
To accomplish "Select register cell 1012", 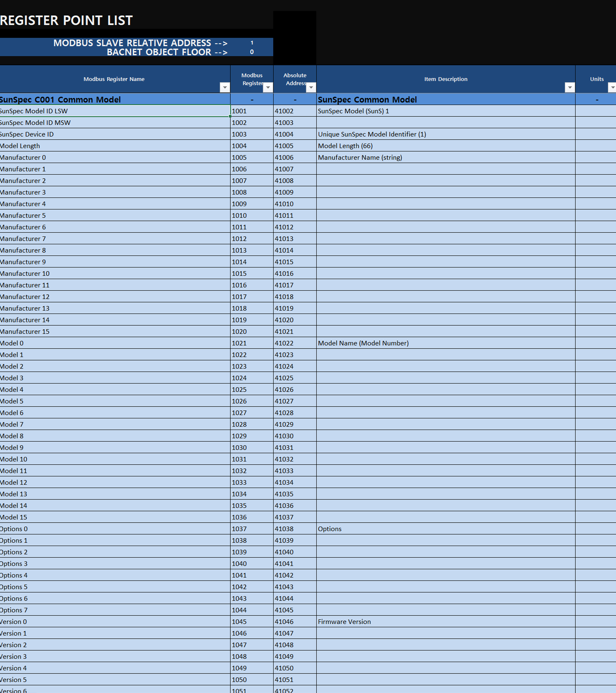I will coord(252,239).
